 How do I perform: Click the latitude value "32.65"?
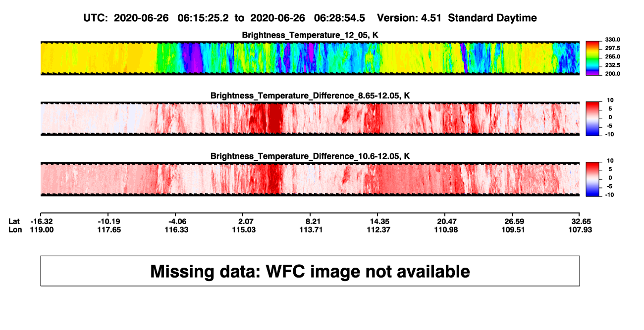click(x=582, y=221)
